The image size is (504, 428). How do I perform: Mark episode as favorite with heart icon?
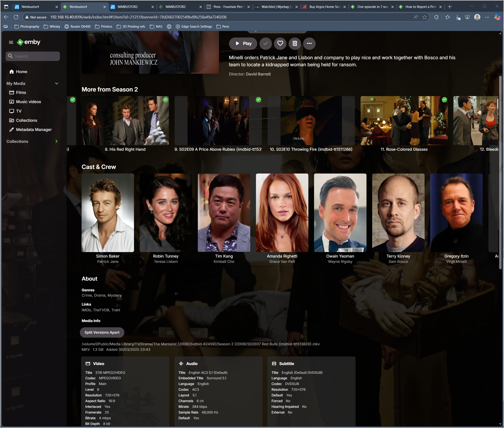pyautogui.click(x=280, y=43)
